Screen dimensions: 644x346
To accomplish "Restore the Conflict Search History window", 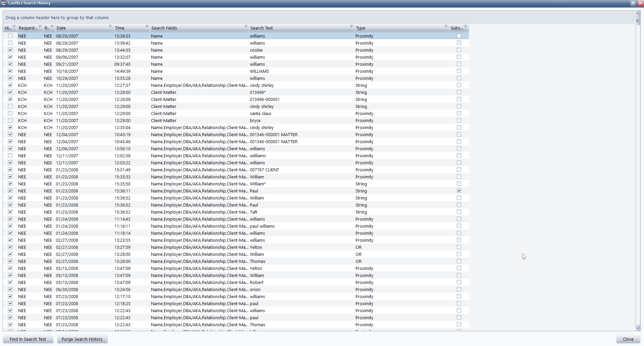I will (633, 3).
